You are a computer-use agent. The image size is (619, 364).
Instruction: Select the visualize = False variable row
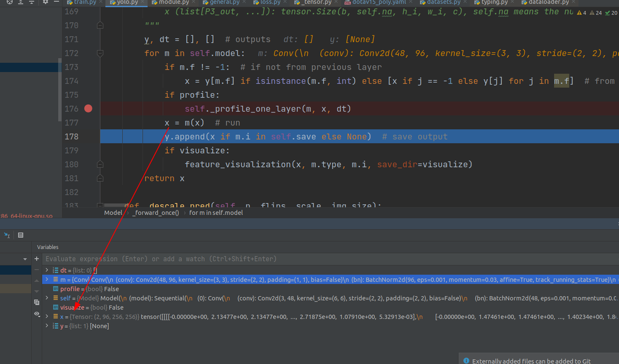coord(330,307)
